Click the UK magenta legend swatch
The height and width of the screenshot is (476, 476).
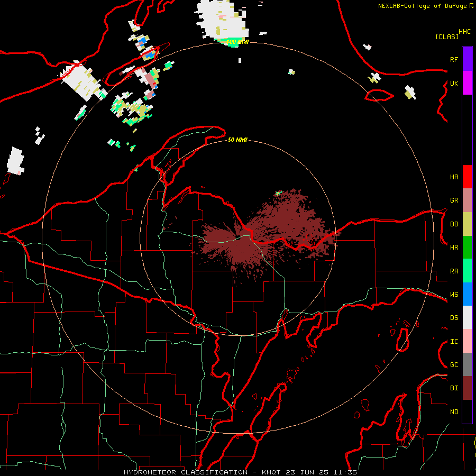click(x=467, y=83)
